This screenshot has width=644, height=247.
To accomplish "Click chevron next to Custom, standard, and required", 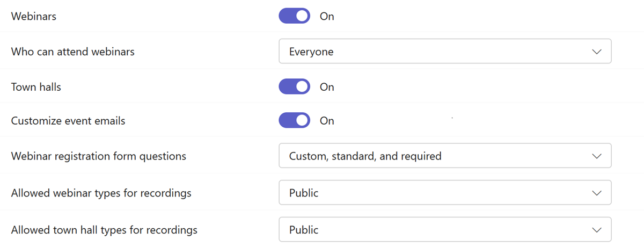I will [596, 156].
